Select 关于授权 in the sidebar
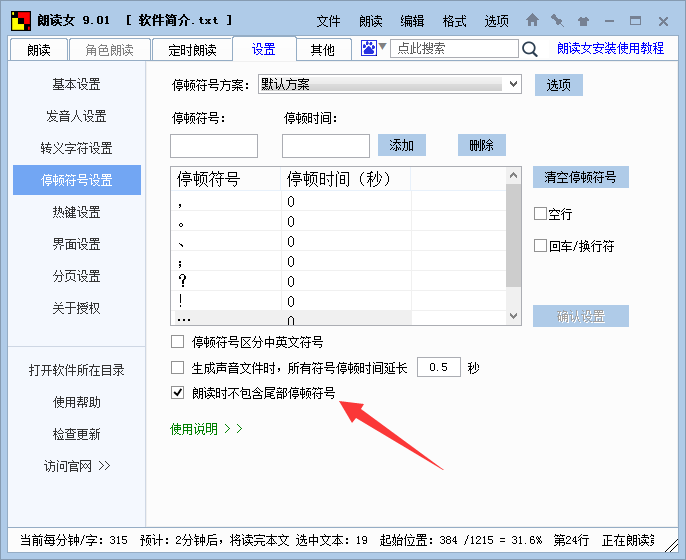The image size is (686, 560). point(77,308)
